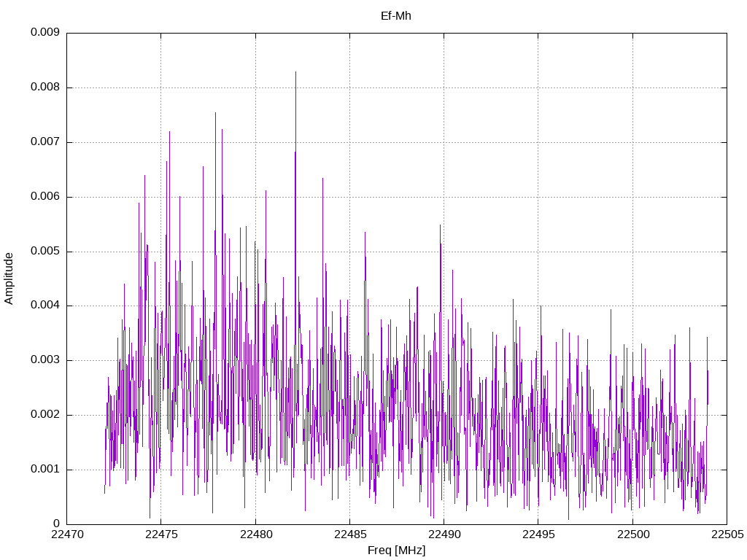Click the 22475 x-axis tick label
Image resolution: width=747 pixels, height=560 pixels.
tap(161, 534)
